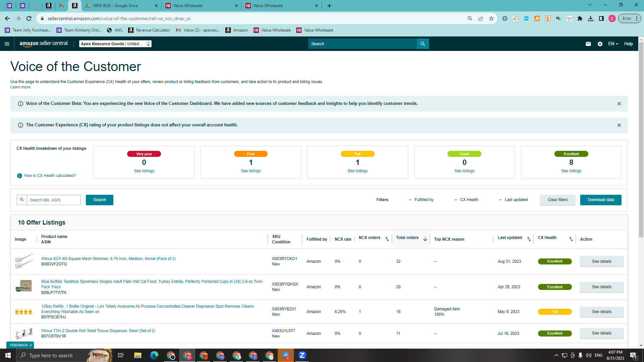See details for Winco TTH-2 Toilet Tissue Dispenser
The height and width of the screenshot is (362, 644).
pyautogui.click(x=602, y=333)
